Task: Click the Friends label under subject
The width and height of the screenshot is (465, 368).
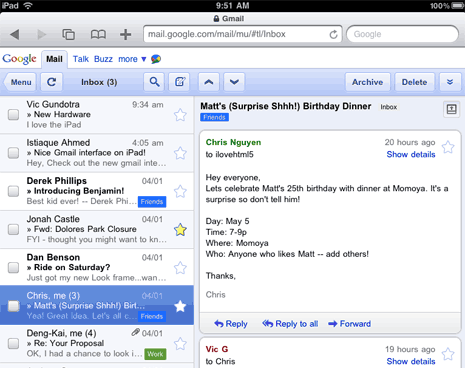Action: [214, 117]
